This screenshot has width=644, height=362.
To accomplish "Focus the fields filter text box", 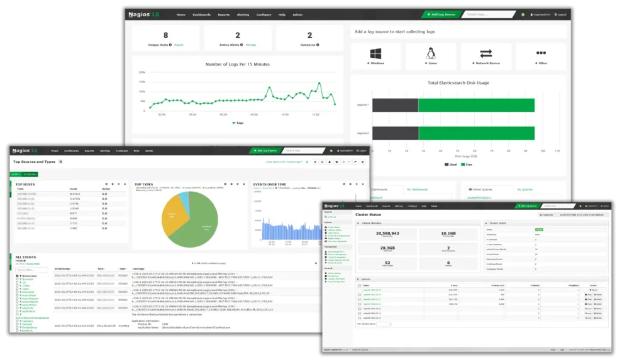I will click(31, 270).
